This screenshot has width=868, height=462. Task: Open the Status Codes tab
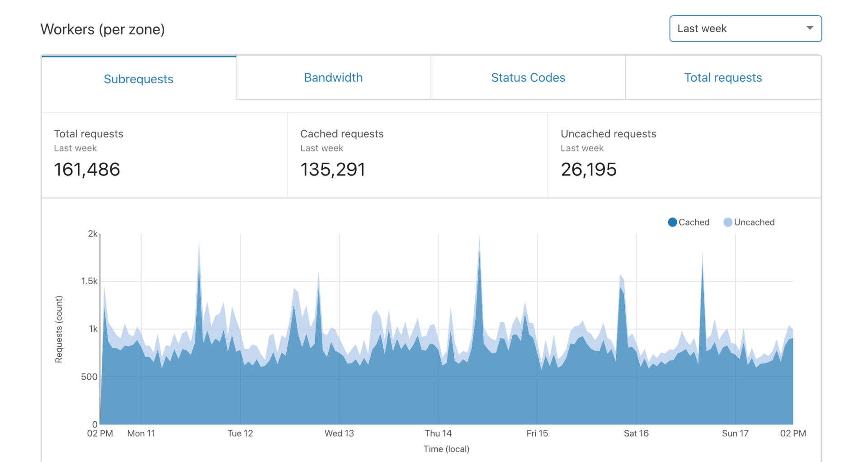coord(528,77)
